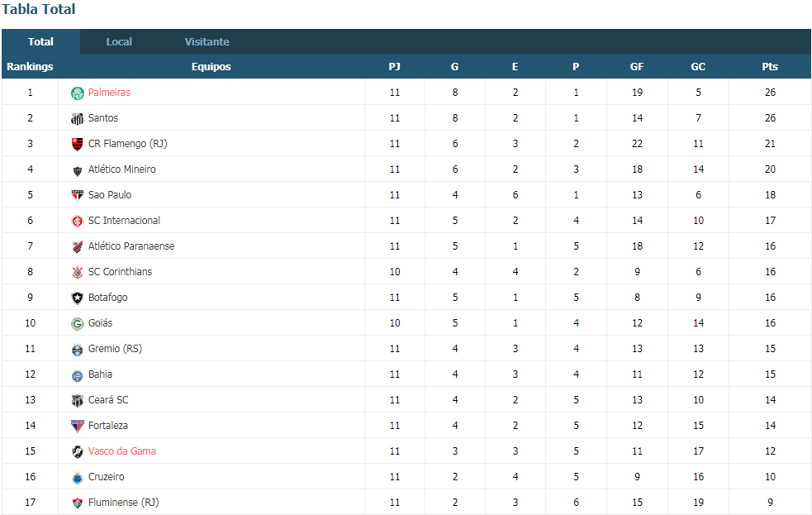Screen dimensions: 812x515
Task: Click the Goiás green G crest icon
Action: 77,324
